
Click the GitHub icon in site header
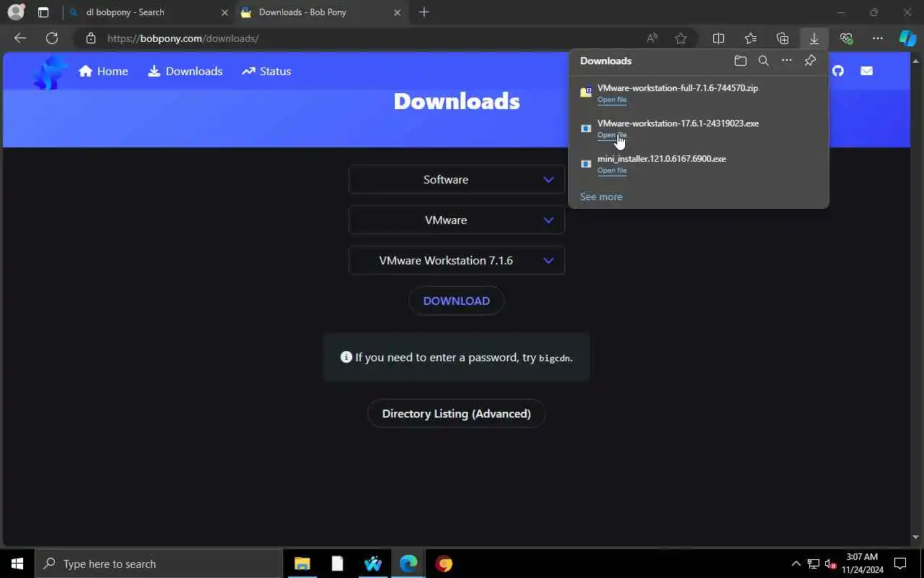837,71
